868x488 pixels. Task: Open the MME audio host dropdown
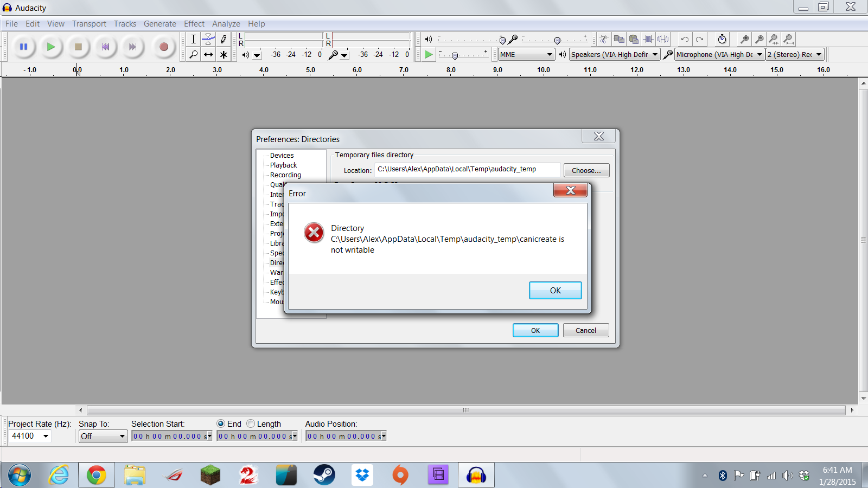click(526, 55)
